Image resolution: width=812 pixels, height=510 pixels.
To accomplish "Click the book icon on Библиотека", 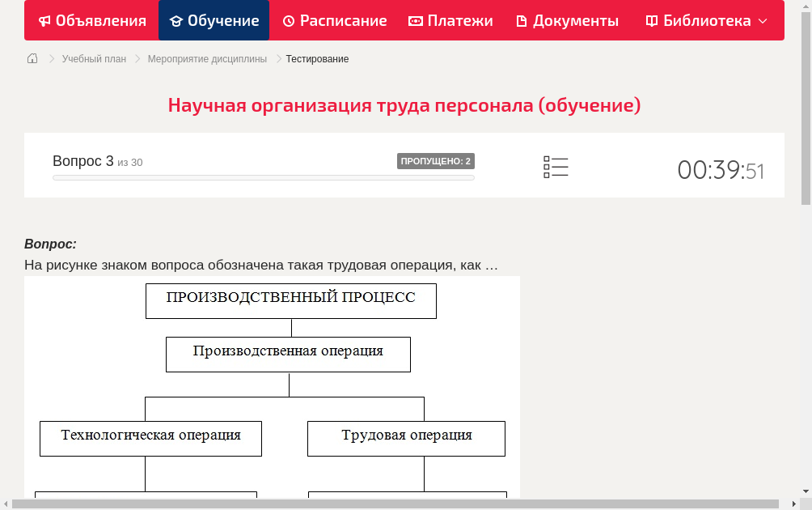I will (x=652, y=20).
